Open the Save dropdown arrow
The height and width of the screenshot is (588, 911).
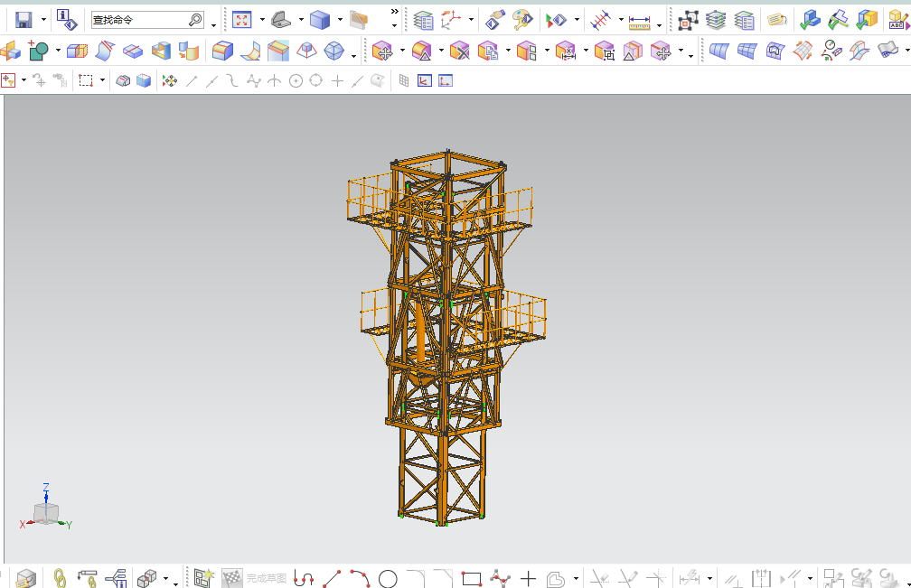coord(43,20)
